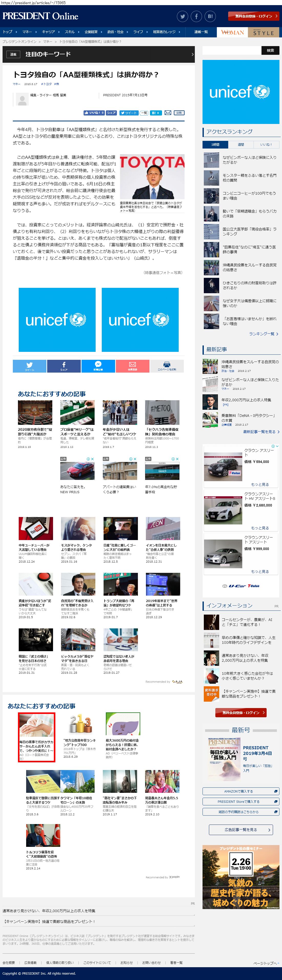282x980 pixels.
Task: Open the Hatena bookmark B! header icon
Action: 210,16
